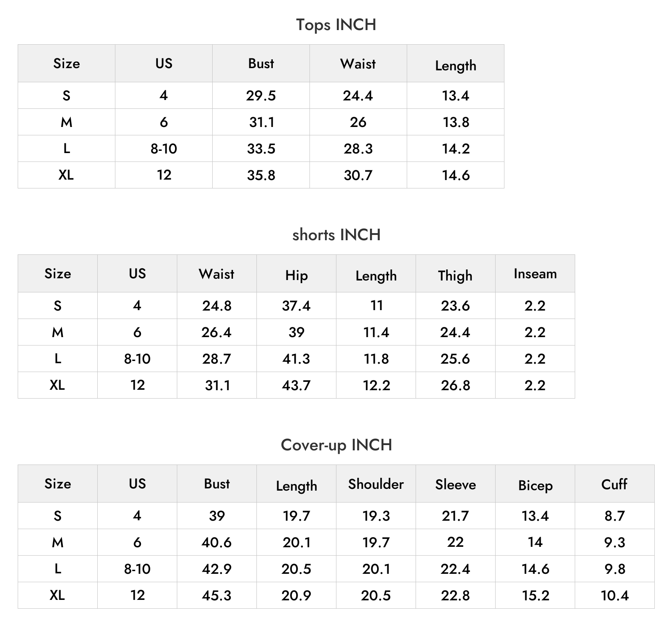Select the Shoulder column header
The height and width of the screenshot is (626, 672).
click(376, 484)
